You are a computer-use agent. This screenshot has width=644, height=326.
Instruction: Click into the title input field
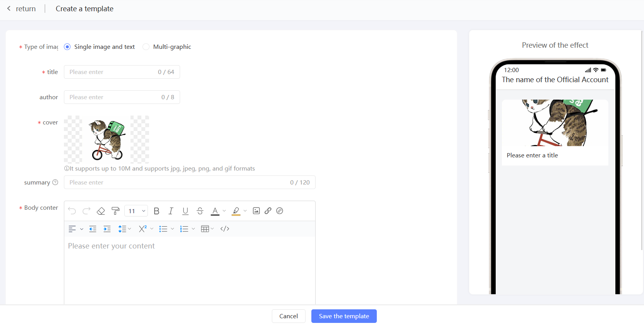tap(122, 72)
